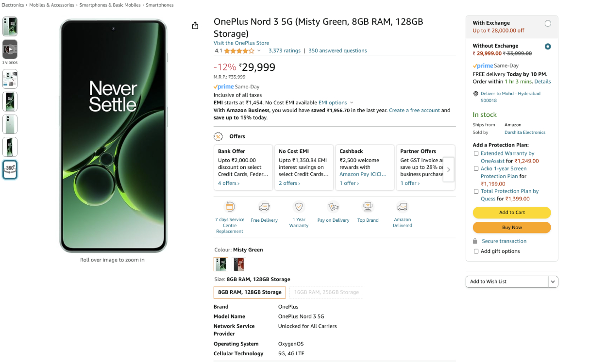Viewport: 607px width, 364px height.
Task: Open the Add to Wish List dropdown arrow
Action: 553,281
